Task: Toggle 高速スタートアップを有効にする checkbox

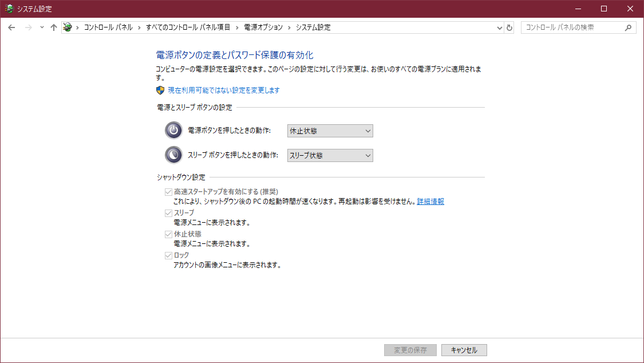Action: pyautogui.click(x=168, y=192)
